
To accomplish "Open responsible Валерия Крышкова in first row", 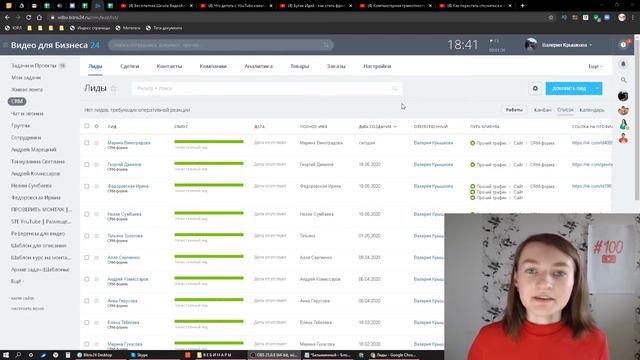I will 433,143.
